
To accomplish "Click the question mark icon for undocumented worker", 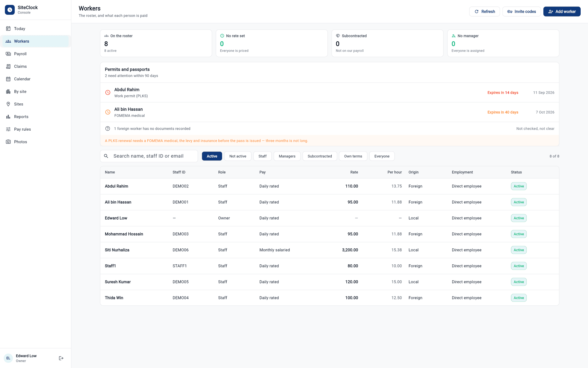I will click(x=108, y=128).
